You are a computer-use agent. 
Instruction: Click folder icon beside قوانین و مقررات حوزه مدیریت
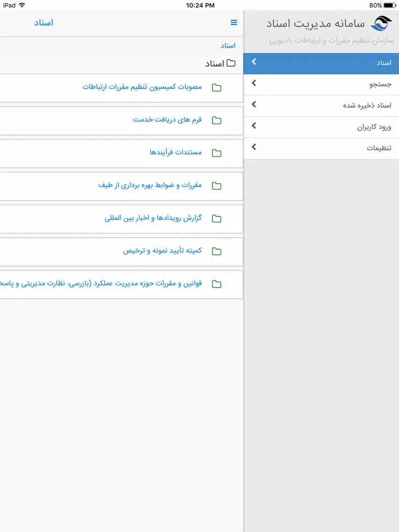216,284
